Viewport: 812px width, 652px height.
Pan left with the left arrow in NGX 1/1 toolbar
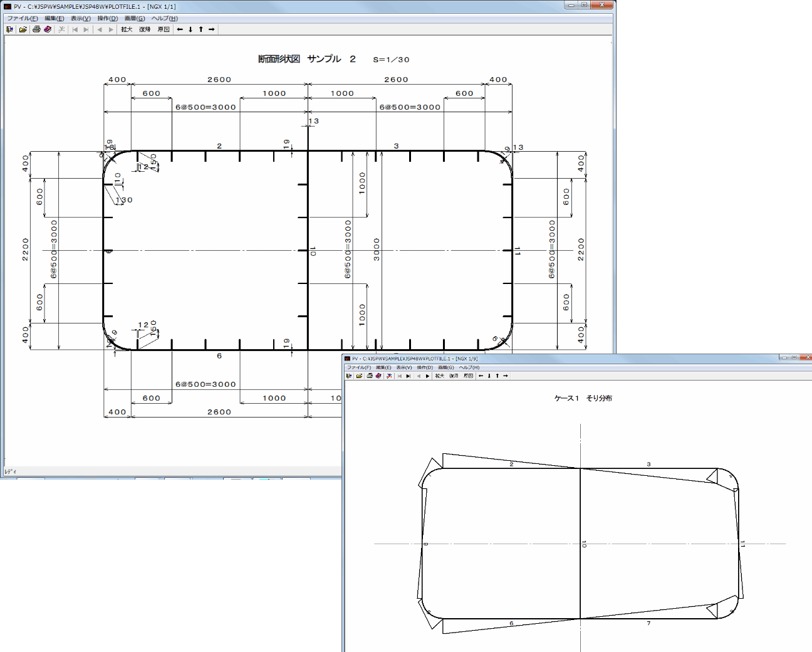(180, 29)
